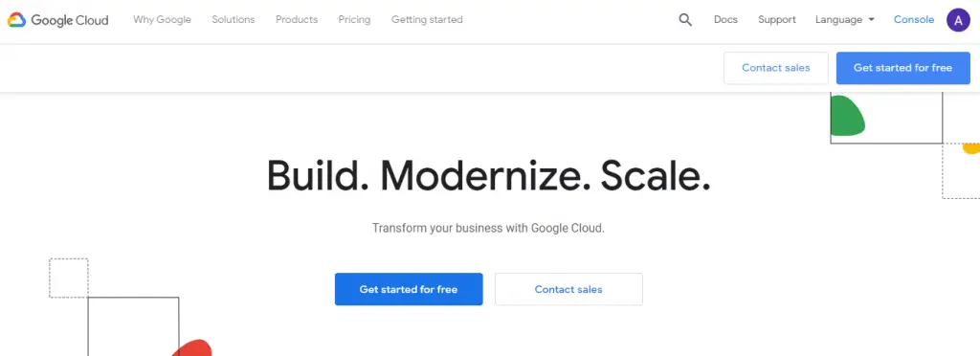This screenshot has height=356, width=980.
Task: Expand the Language dropdown arrow
Action: (x=871, y=20)
